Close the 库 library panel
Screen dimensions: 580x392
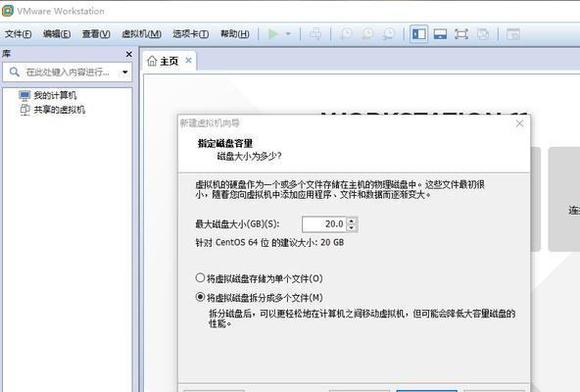(128, 55)
